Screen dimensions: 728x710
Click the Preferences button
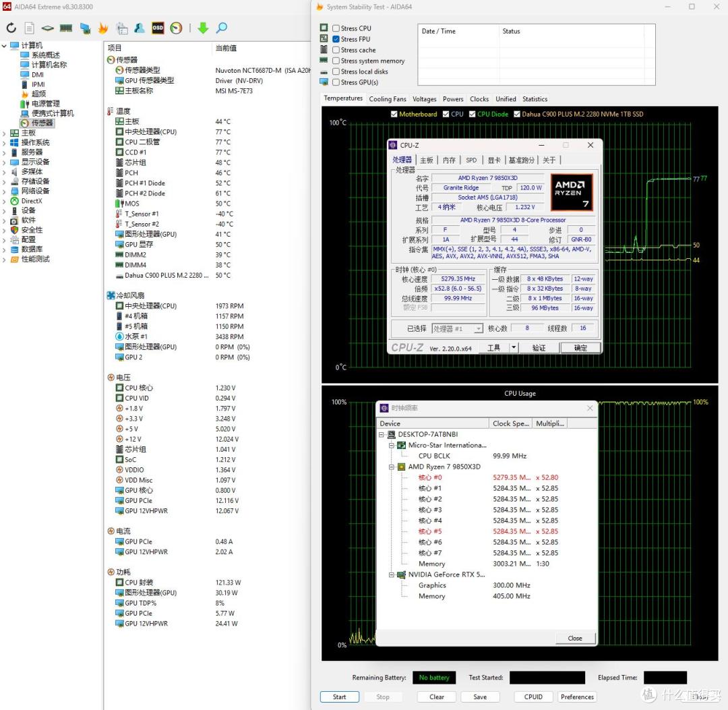(x=576, y=697)
